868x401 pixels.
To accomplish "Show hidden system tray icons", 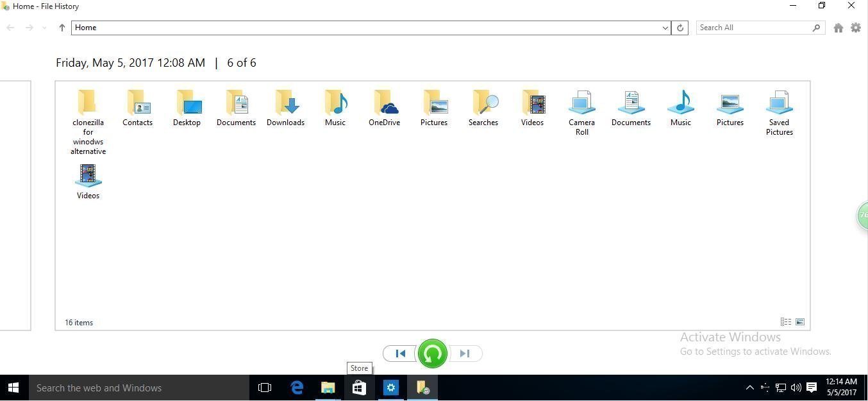I will (749, 388).
